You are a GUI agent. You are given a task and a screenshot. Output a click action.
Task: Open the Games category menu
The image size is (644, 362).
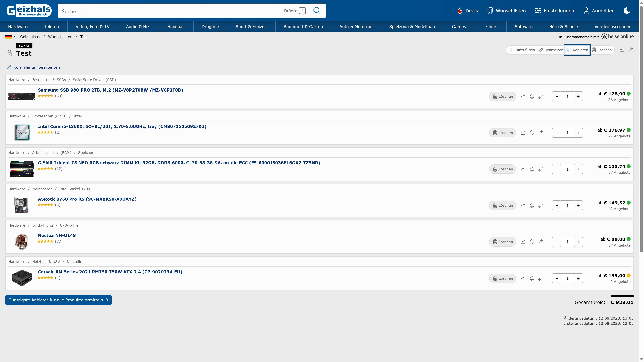click(x=459, y=27)
